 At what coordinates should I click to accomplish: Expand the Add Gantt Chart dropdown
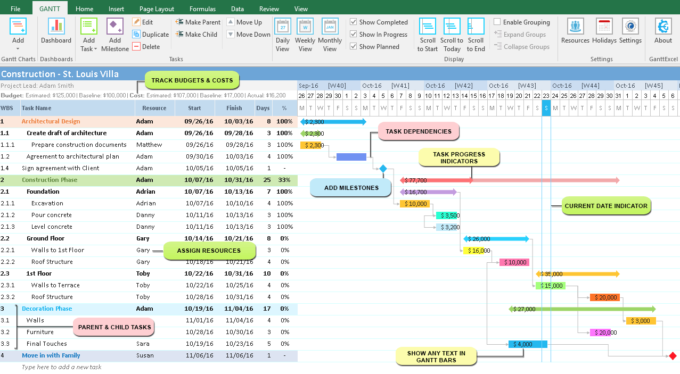[x=18, y=49]
